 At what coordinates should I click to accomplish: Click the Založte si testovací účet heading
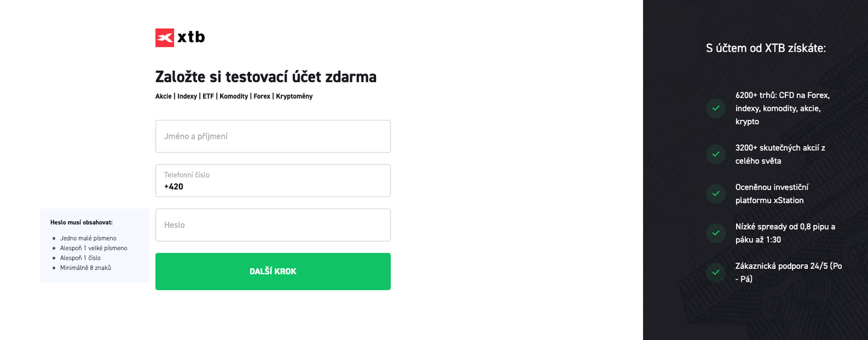(266, 77)
